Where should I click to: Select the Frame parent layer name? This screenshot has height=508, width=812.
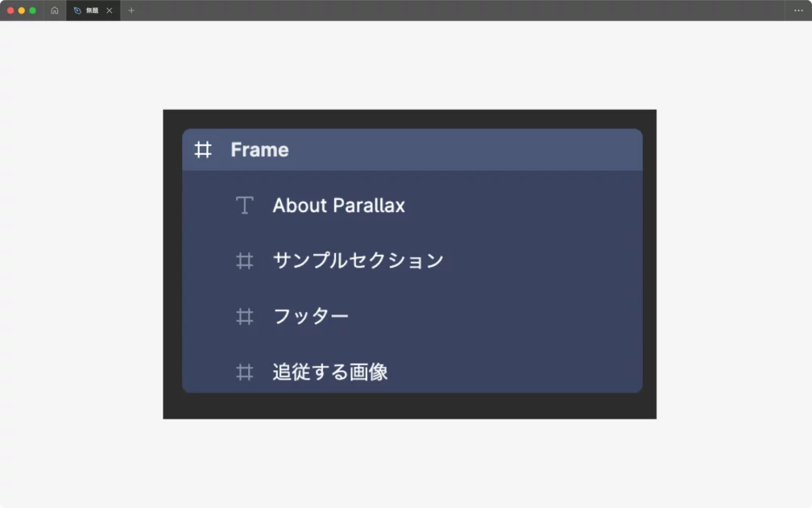(259, 150)
